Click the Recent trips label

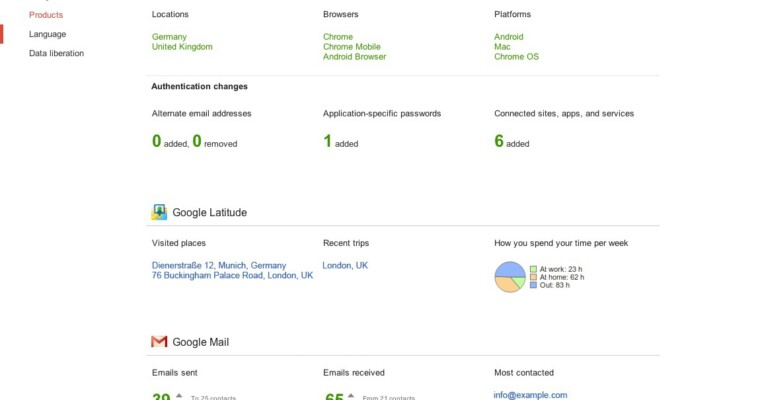tap(346, 243)
